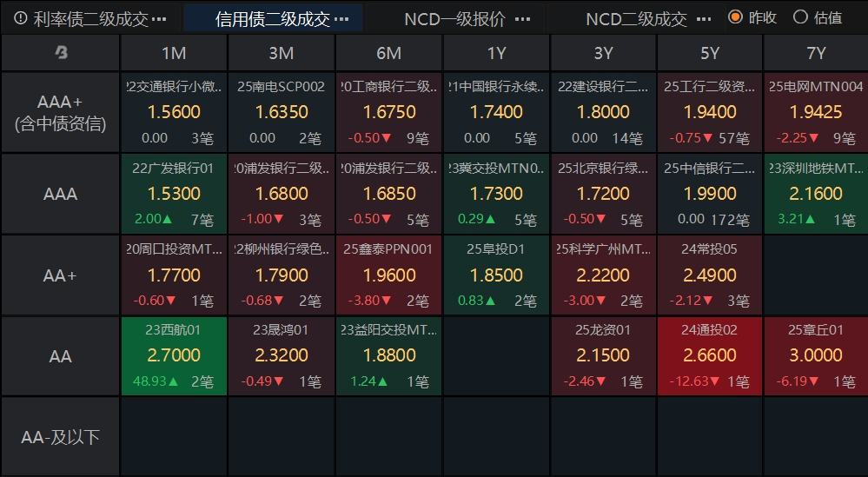The image size is (868, 477).
Task: Click the AA-及以下 row header
Action: 60,437
